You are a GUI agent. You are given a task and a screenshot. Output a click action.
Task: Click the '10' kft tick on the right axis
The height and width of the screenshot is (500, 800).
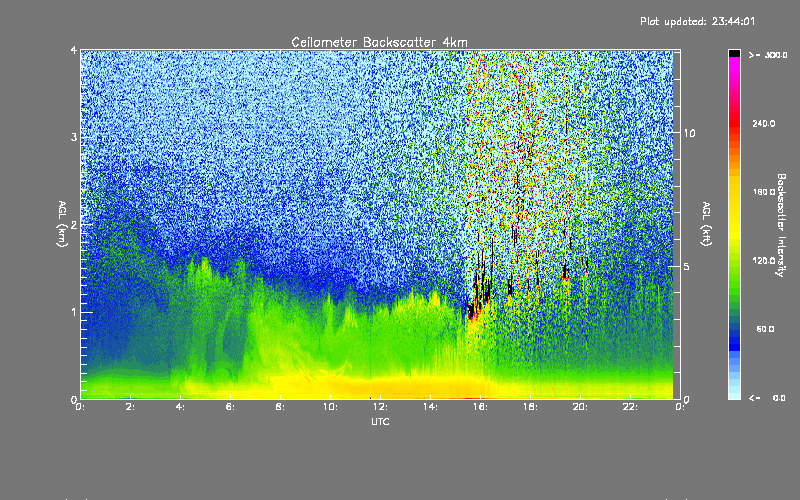point(689,133)
